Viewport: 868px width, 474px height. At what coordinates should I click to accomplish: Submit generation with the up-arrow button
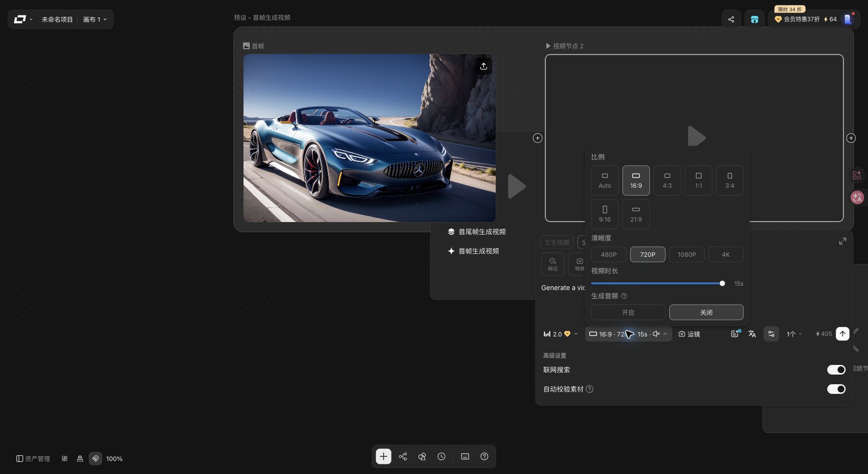pos(842,334)
